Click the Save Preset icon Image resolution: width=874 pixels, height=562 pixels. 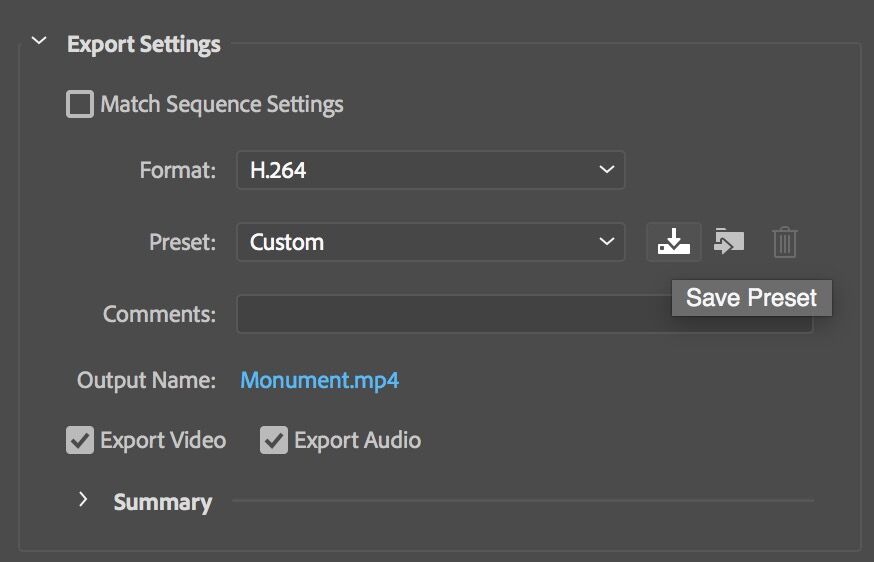click(673, 241)
